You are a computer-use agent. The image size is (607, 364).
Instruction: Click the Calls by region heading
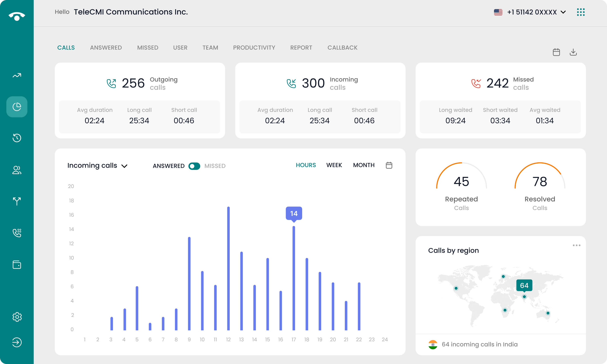pyautogui.click(x=453, y=250)
